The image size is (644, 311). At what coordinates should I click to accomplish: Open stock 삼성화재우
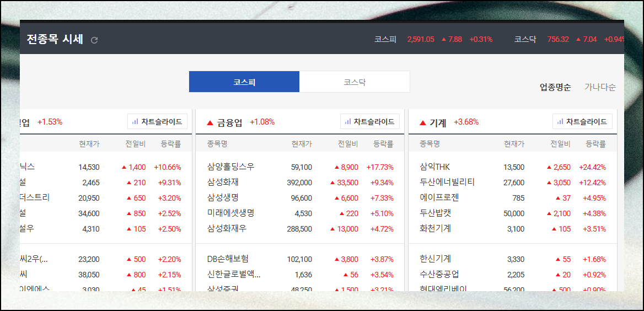tap(227, 229)
